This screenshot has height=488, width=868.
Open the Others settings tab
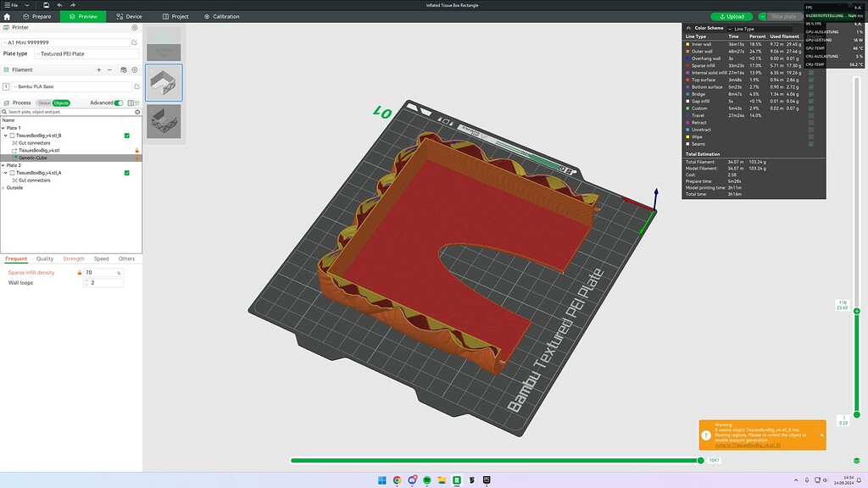click(126, 259)
